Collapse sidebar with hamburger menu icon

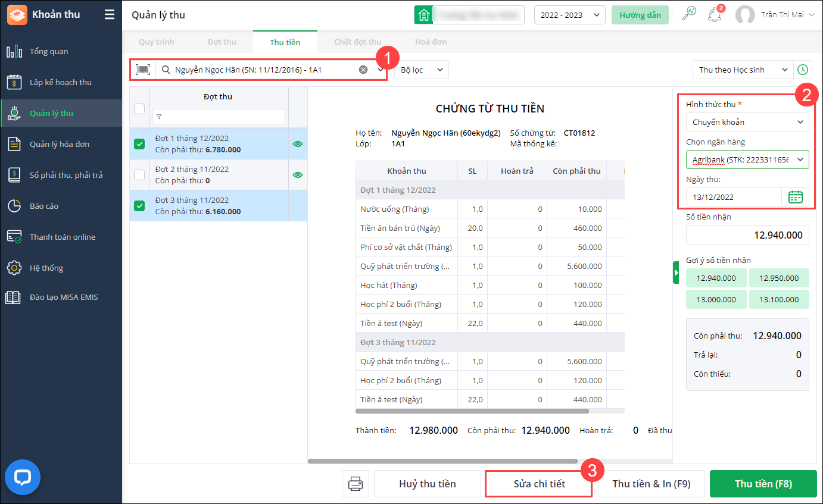point(109,15)
